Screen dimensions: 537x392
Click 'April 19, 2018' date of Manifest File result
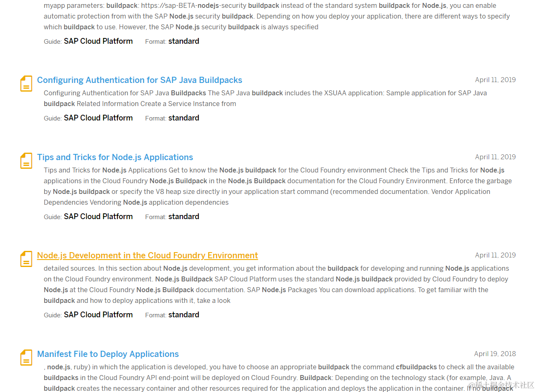(495, 354)
